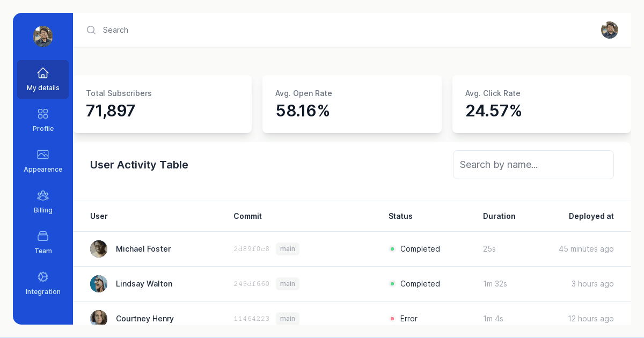
Task: Click the home icon in sidebar
Action: [43, 73]
